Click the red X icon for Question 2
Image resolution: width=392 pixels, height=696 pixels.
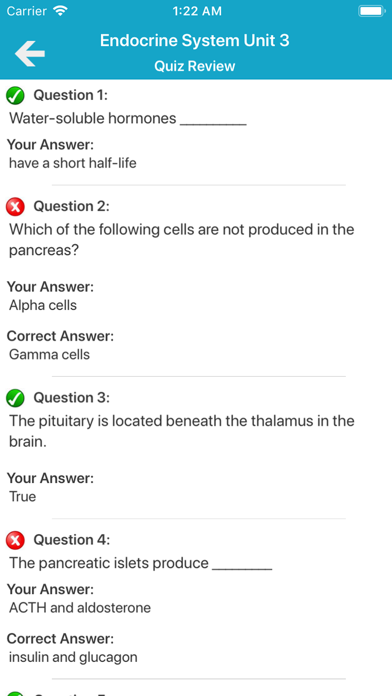pos(15,207)
